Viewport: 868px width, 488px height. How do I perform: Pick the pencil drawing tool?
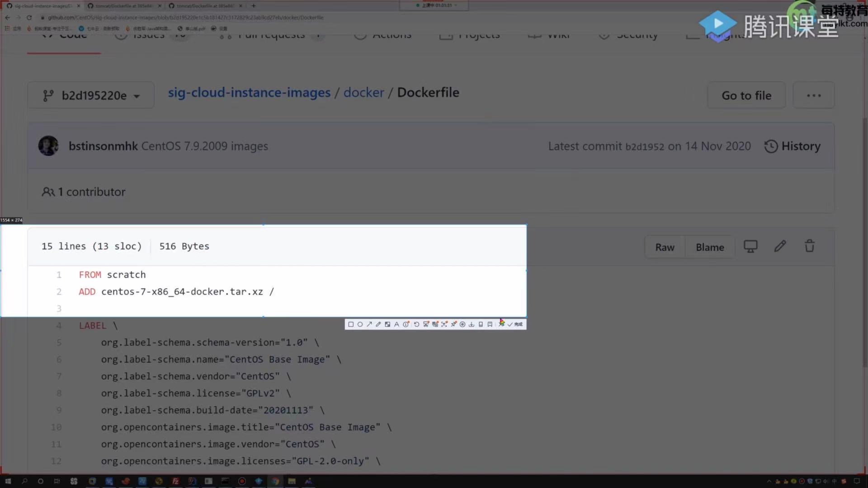tap(378, 324)
